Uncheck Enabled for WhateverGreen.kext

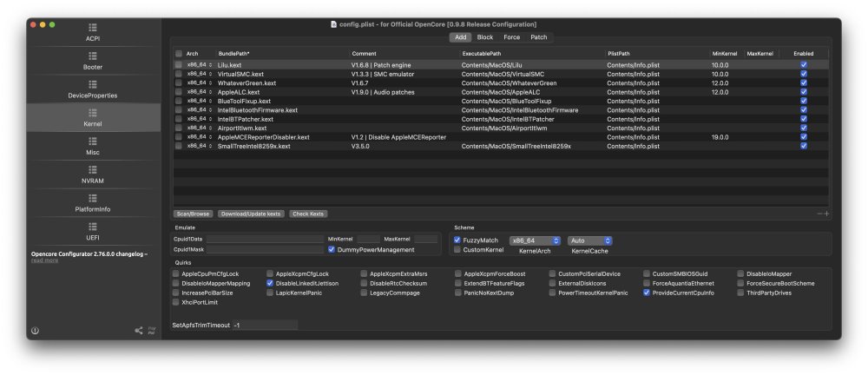(x=803, y=83)
